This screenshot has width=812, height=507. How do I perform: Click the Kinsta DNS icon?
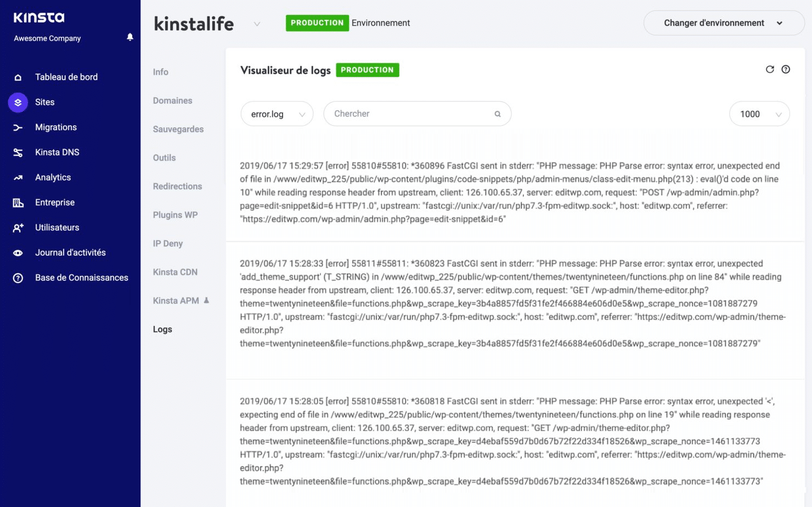tap(18, 153)
